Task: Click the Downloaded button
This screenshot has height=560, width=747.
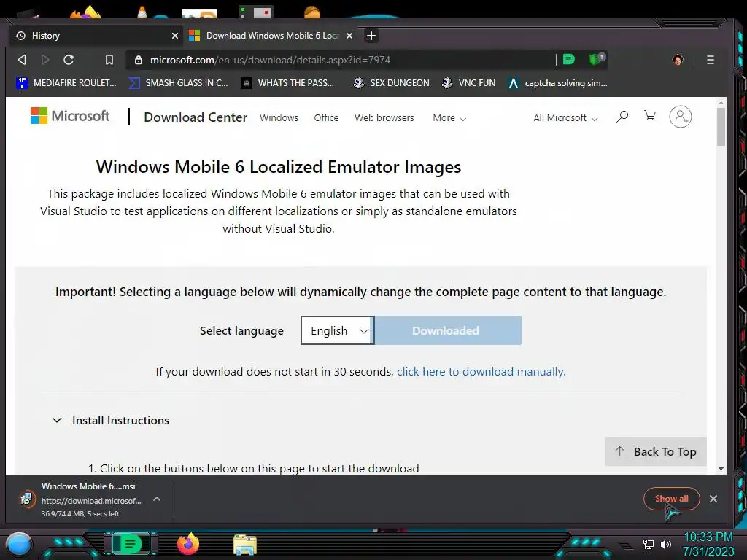Action: pyautogui.click(x=447, y=330)
